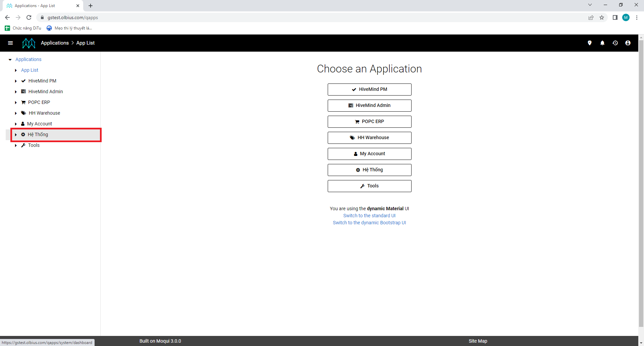Viewport: 644px width, 346px height.
Task: Expand the Hệ Thống tree node
Action: [16, 135]
